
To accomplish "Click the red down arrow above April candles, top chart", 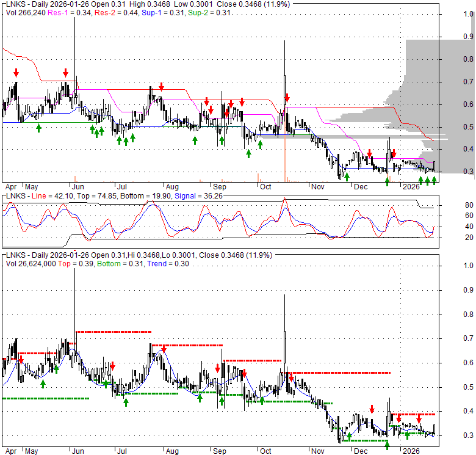I will point(16,72).
